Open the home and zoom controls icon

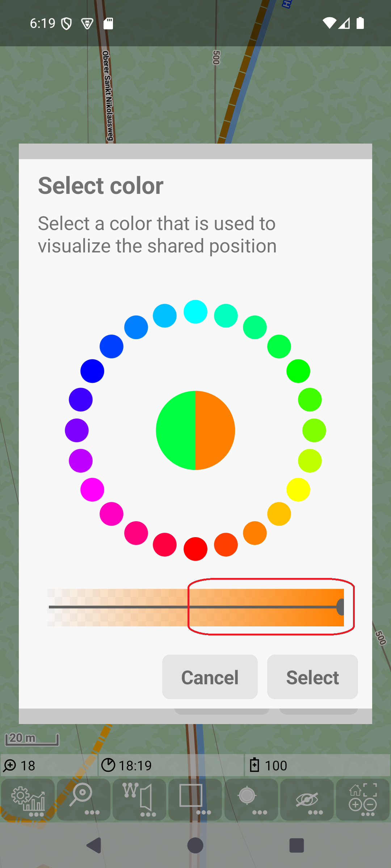pos(362,799)
